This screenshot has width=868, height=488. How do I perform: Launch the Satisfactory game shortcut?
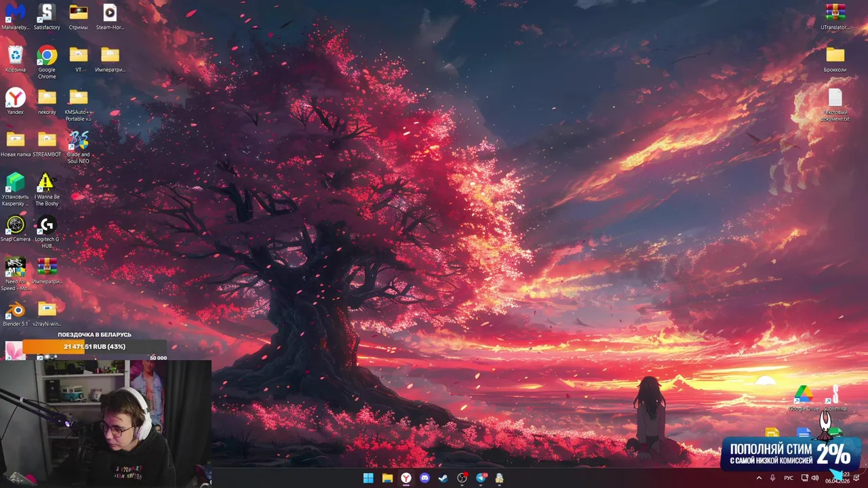point(47,17)
